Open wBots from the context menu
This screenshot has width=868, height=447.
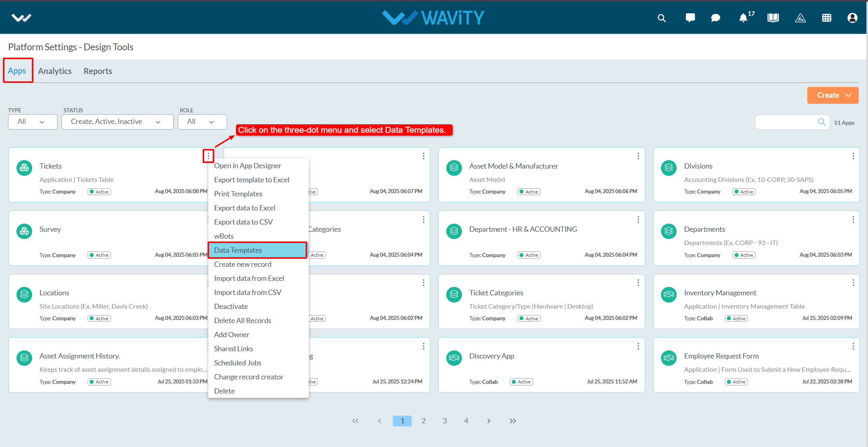[x=259, y=236]
